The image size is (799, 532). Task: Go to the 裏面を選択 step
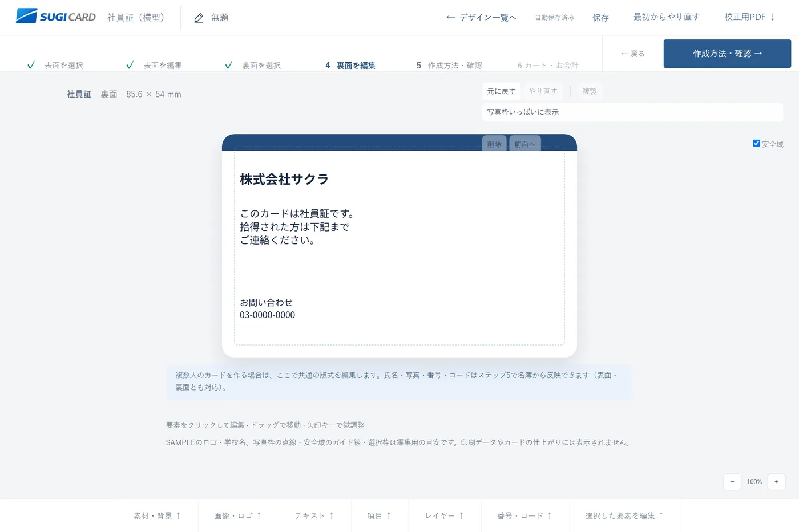[x=253, y=66]
